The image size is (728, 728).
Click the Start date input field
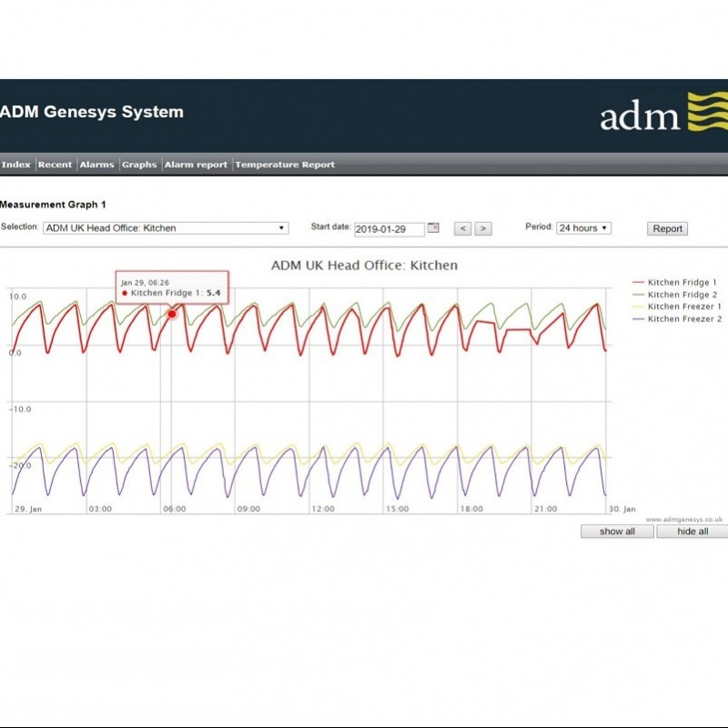[x=389, y=229]
